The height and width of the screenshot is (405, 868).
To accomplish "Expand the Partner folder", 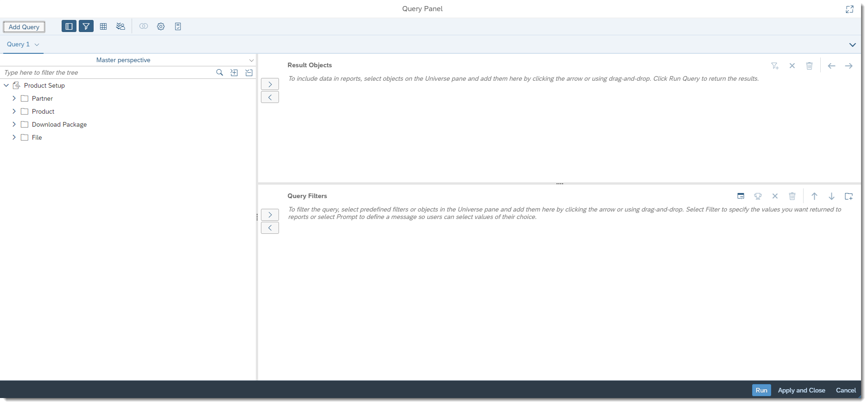I will click(x=14, y=98).
